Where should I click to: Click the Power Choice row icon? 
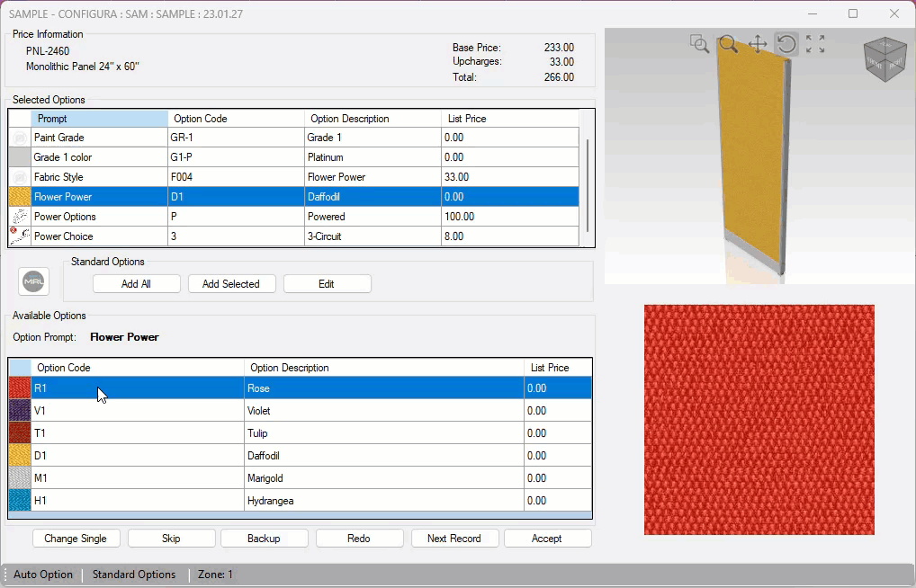point(20,236)
